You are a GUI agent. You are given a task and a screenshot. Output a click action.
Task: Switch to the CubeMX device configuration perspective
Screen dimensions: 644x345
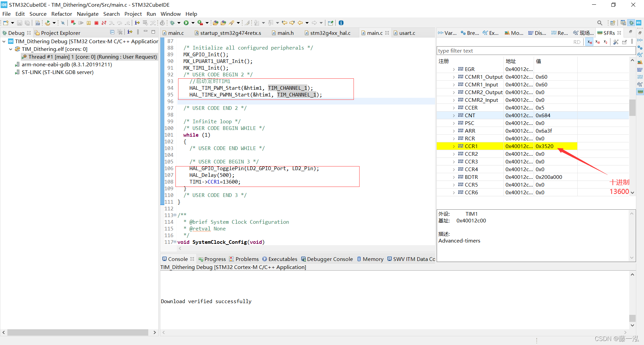point(639,23)
